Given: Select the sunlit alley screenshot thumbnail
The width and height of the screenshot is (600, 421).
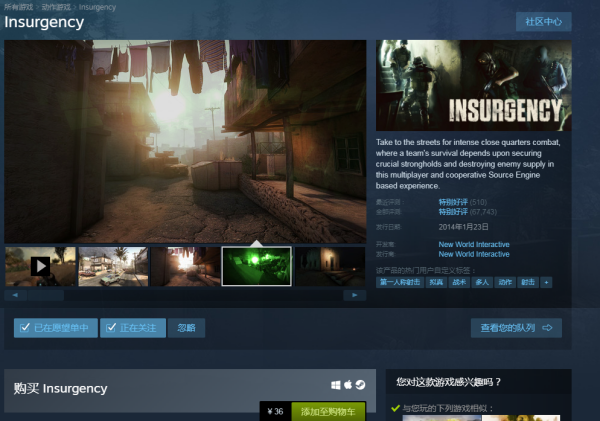Looking at the screenshot, I should (186, 266).
